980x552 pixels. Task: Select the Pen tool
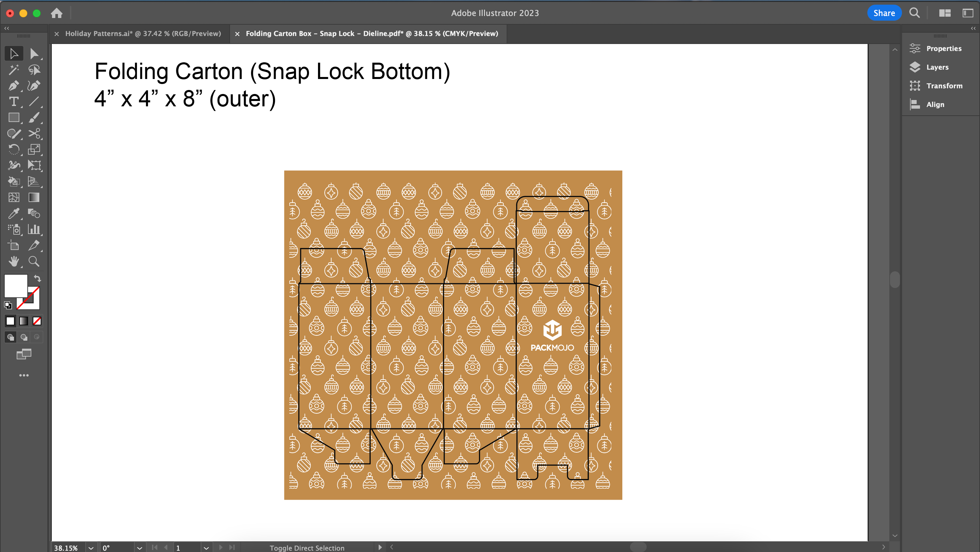tap(13, 85)
